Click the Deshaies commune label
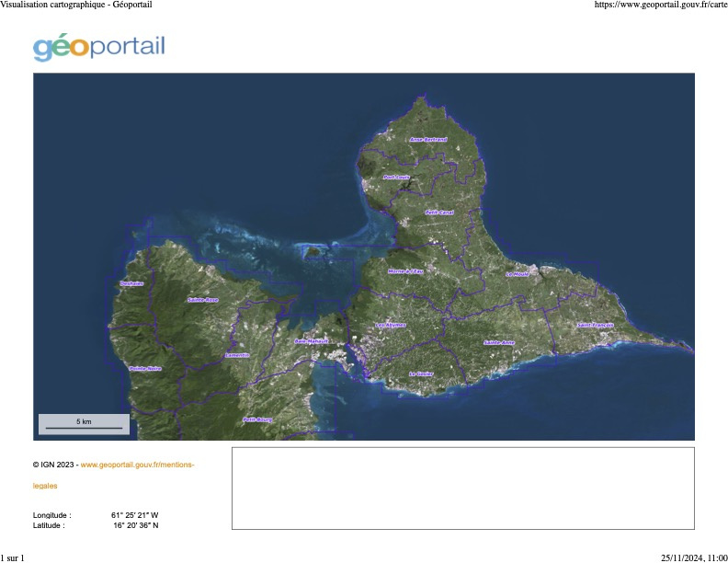728x563 pixels. 131,283
